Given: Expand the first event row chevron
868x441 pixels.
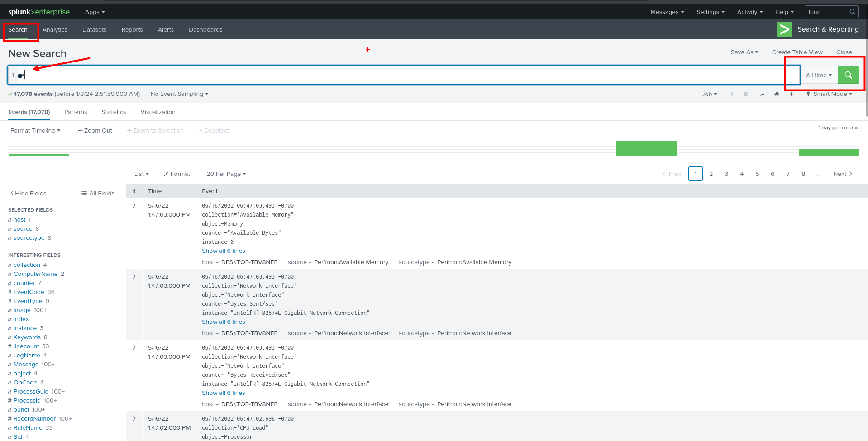Looking at the screenshot, I should [134, 206].
